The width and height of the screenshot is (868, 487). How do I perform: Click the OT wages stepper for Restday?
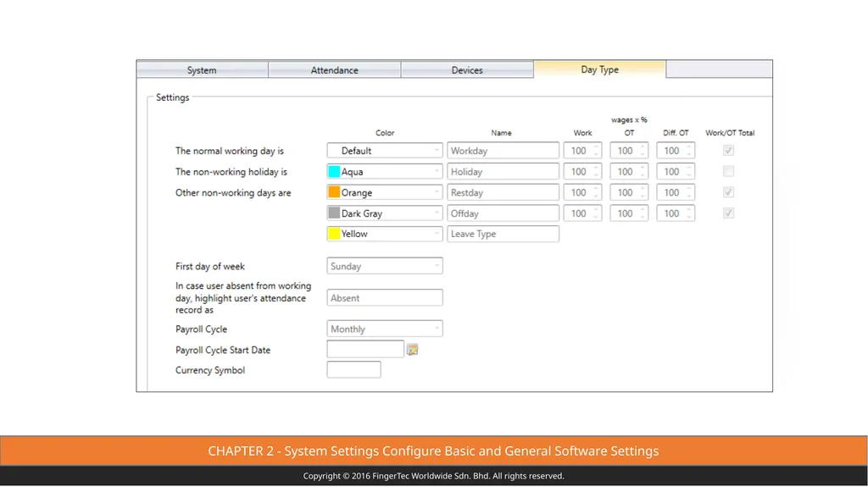pos(629,192)
